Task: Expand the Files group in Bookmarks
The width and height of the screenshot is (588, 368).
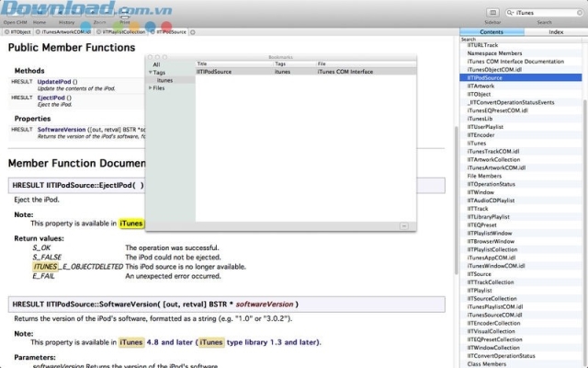Action: coord(151,88)
